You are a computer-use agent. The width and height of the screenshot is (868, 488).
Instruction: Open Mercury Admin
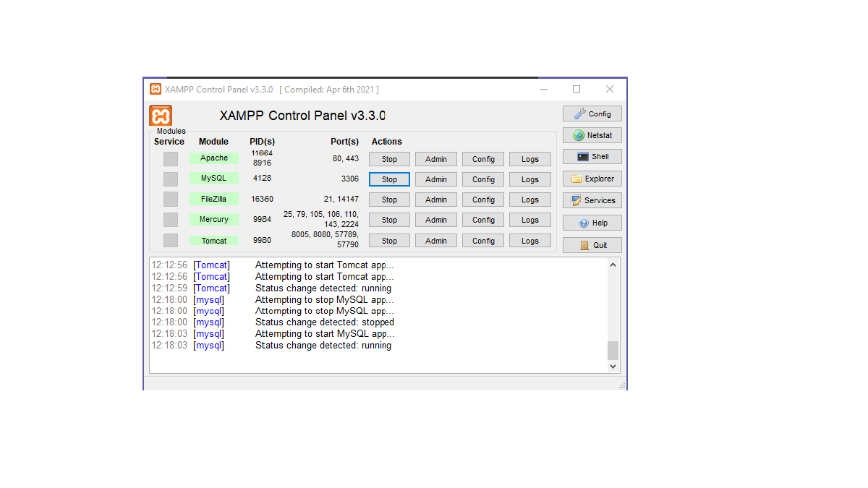click(436, 220)
